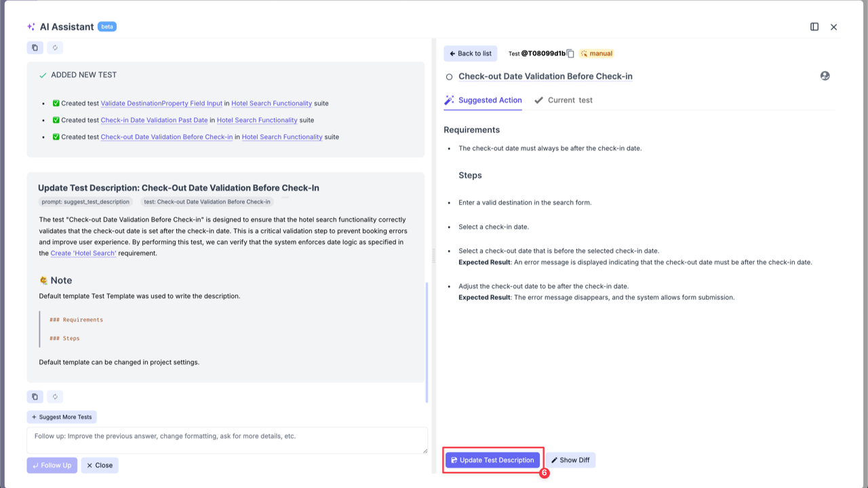The image size is (868, 488).
Task: Click the follow-up message input field
Action: [x=227, y=439]
